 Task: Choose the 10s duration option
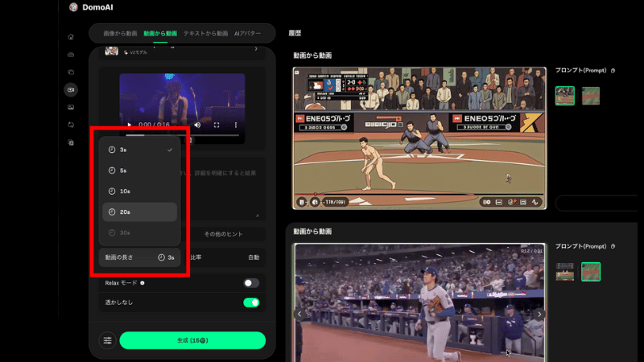point(139,191)
